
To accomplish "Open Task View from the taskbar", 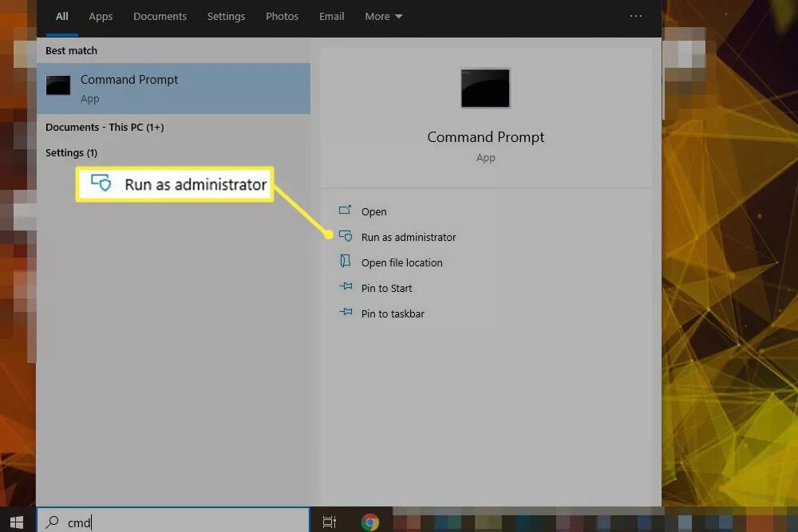I will pyautogui.click(x=330, y=522).
